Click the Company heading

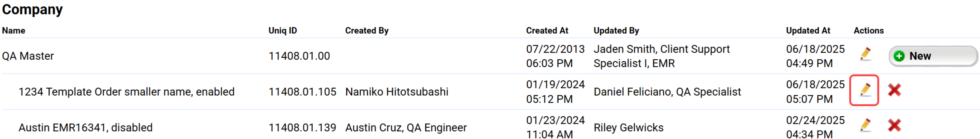pyautogui.click(x=32, y=9)
